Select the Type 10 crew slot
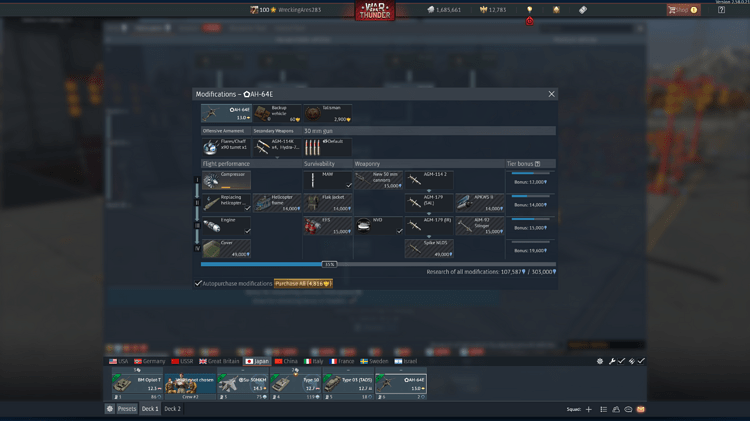 click(295, 384)
